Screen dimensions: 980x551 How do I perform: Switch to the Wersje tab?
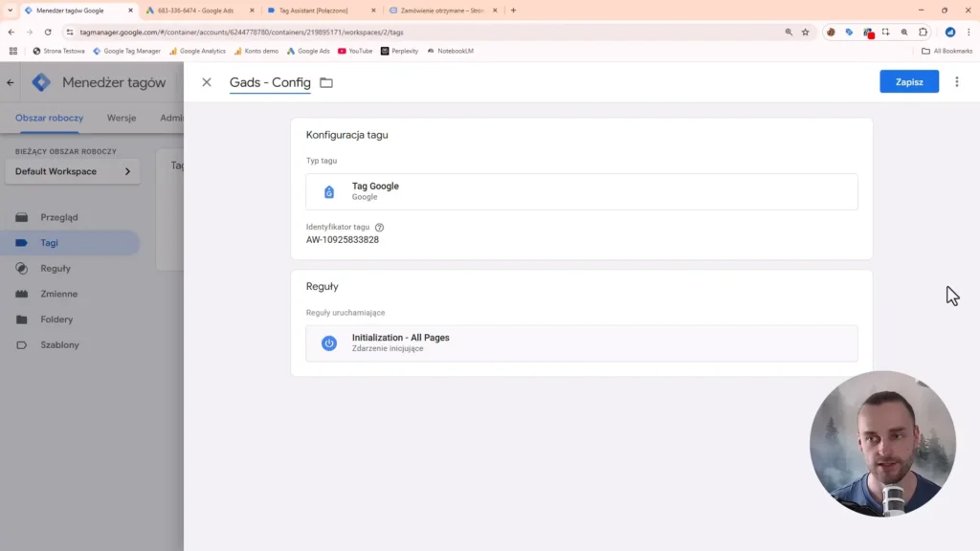(122, 118)
